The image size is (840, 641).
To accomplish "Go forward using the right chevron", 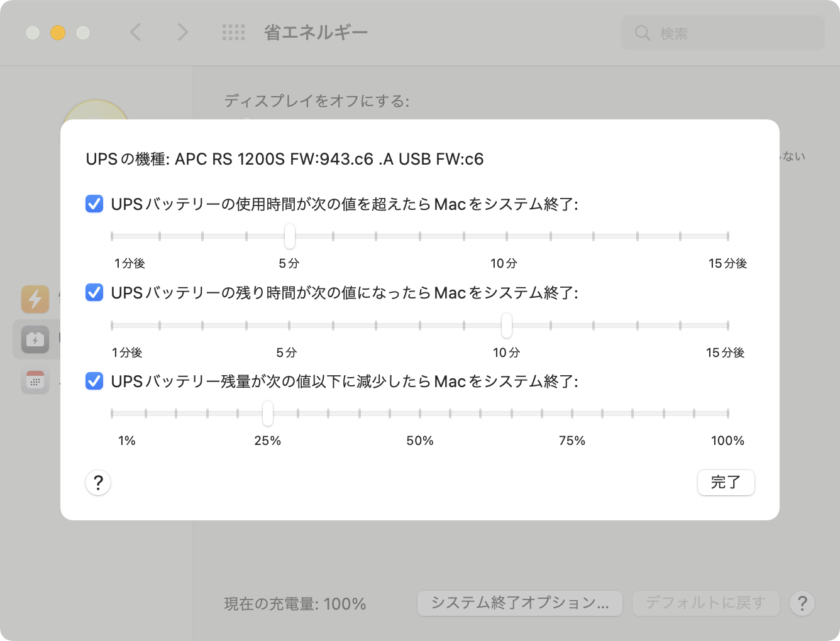I will coord(182,32).
